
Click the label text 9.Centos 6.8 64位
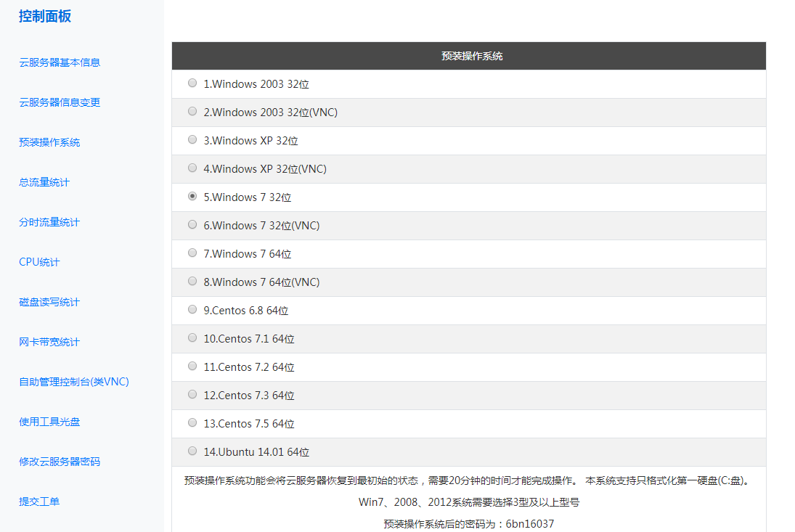tap(246, 311)
